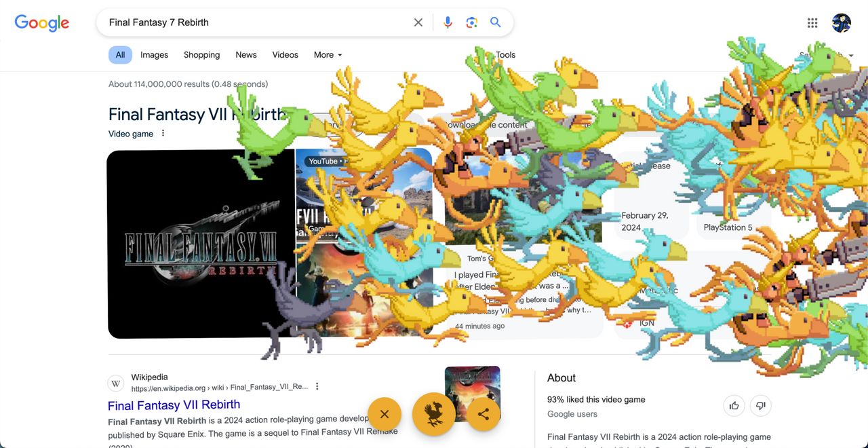The image size is (868, 448).
Task: Switch to the Shopping results tab
Action: click(201, 55)
